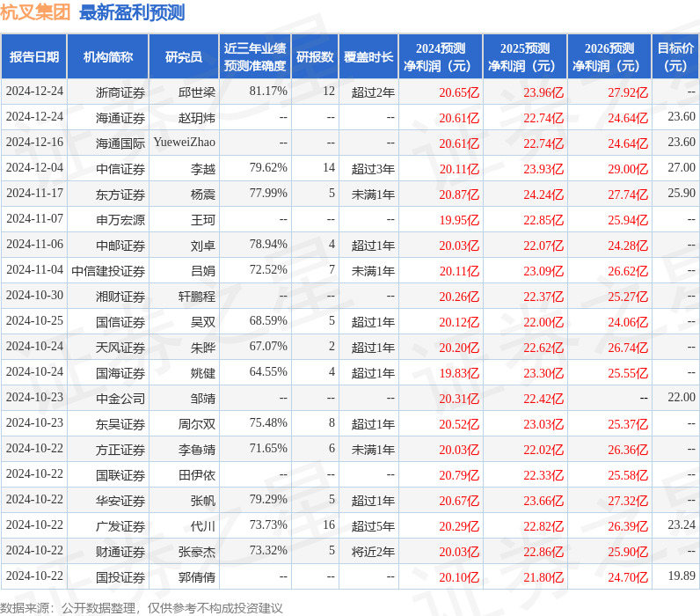Screen dimensions: 700x616
Task: Click the 29.00亿 forecast value
Action: 628,169
